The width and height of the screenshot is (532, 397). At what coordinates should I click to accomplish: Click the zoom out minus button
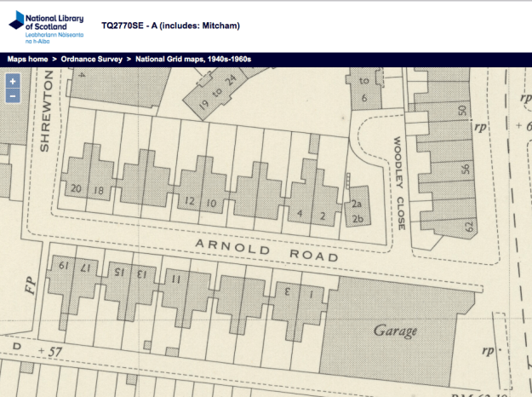click(13, 96)
